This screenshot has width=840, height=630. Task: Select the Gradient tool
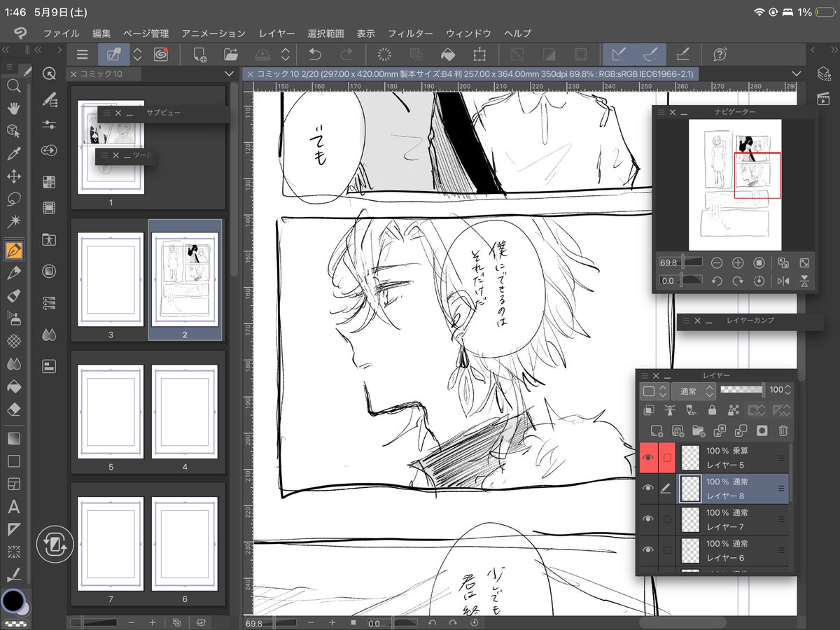coord(13,438)
